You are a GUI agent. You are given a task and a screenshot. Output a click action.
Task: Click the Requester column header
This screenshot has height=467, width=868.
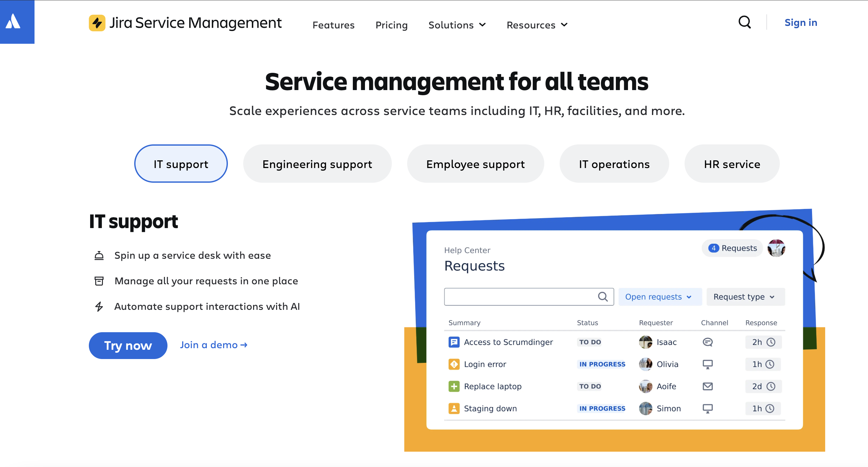click(656, 323)
